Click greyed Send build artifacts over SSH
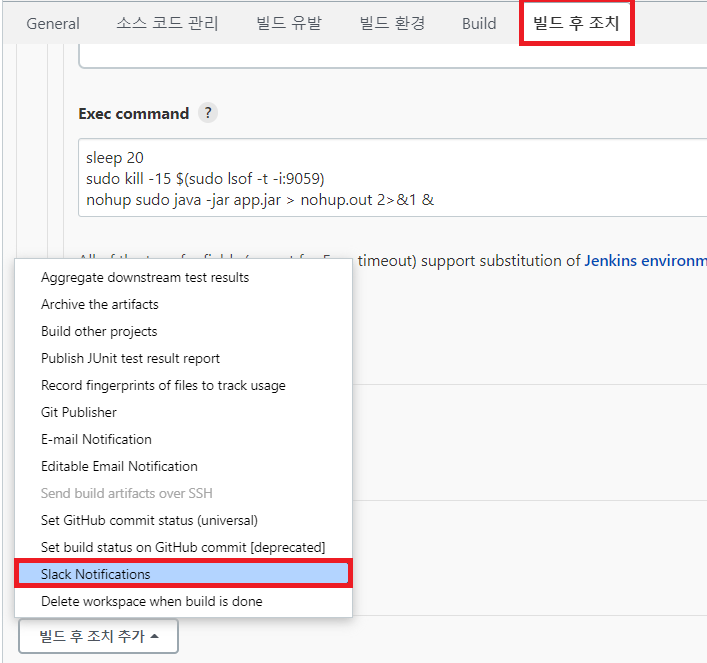 184,493
